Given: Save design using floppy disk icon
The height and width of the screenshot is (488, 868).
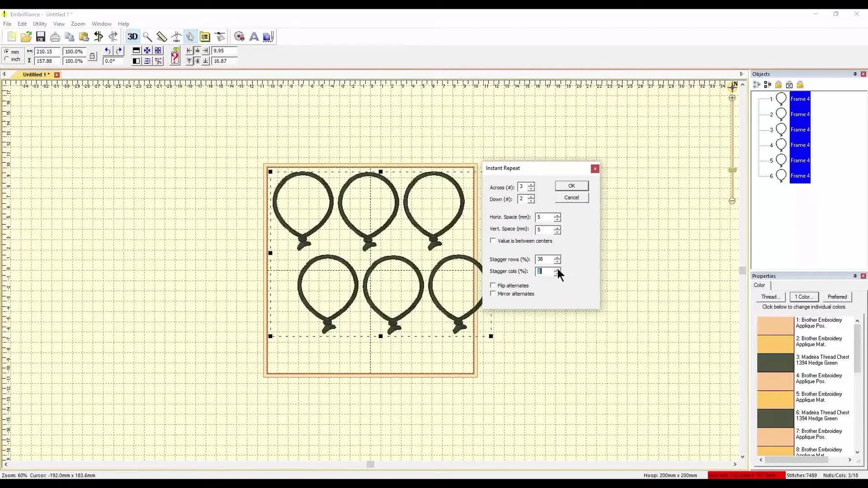Looking at the screenshot, I should click(x=40, y=37).
